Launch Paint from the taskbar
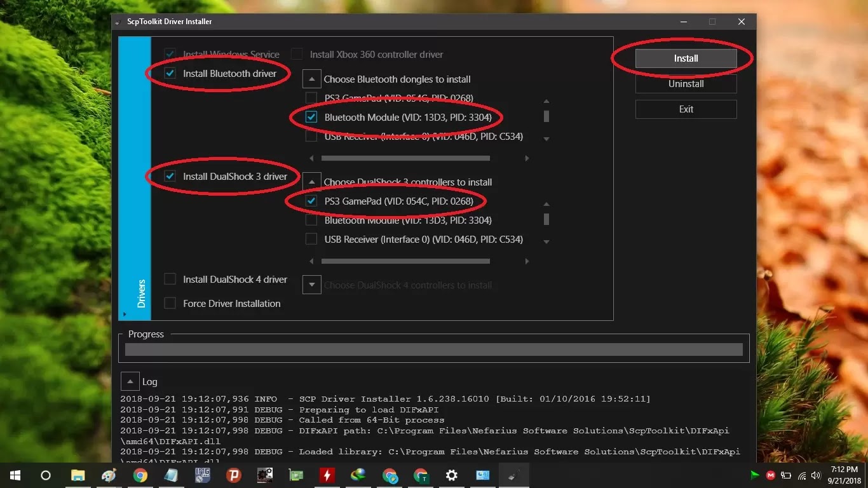The height and width of the screenshot is (488, 868). tap(109, 475)
